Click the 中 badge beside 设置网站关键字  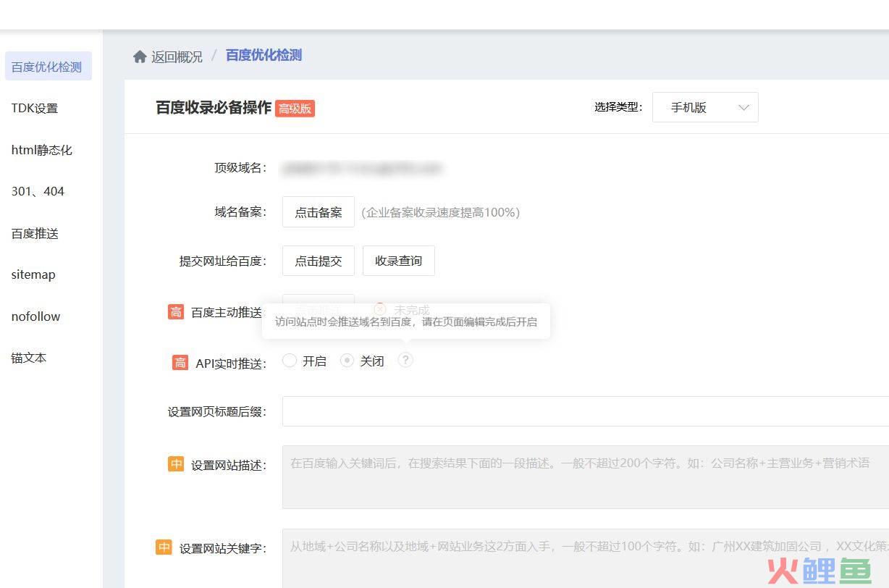(x=164, y=547)
